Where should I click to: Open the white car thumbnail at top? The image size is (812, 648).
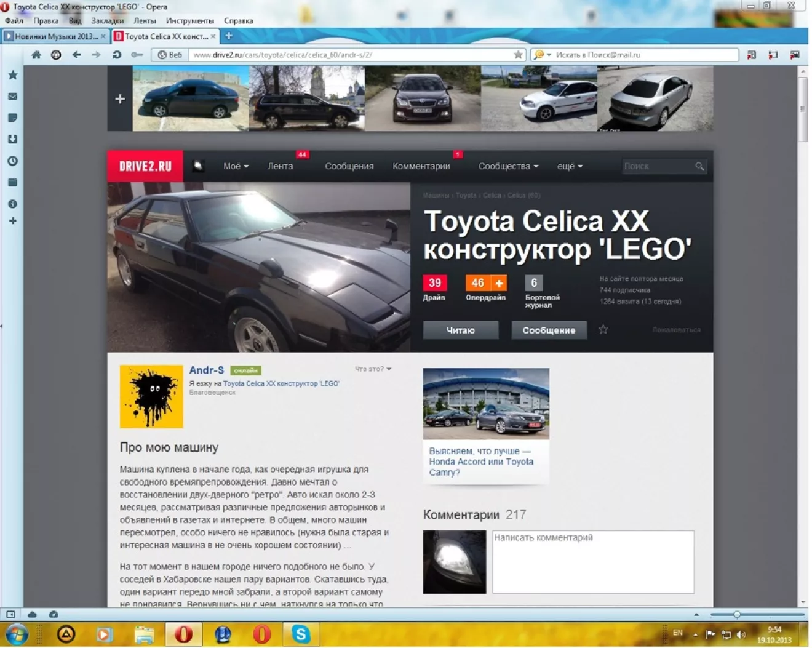coord(539,98)
